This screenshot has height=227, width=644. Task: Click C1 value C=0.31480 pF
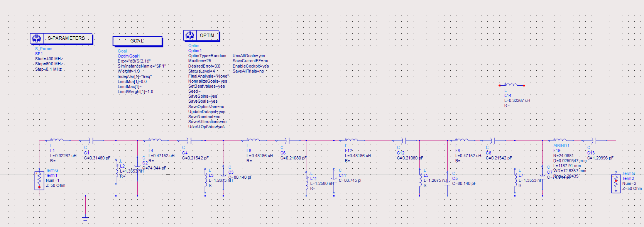[x=97, y=158]
